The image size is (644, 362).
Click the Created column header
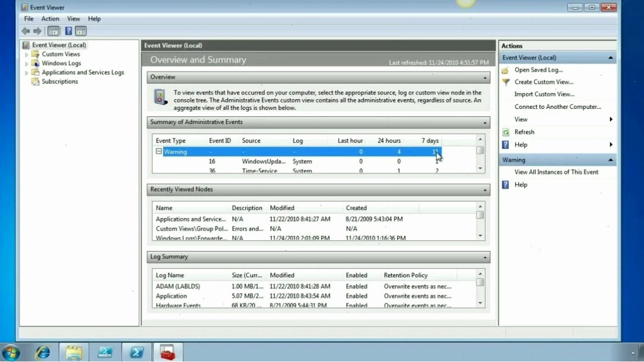pos(356,208)
